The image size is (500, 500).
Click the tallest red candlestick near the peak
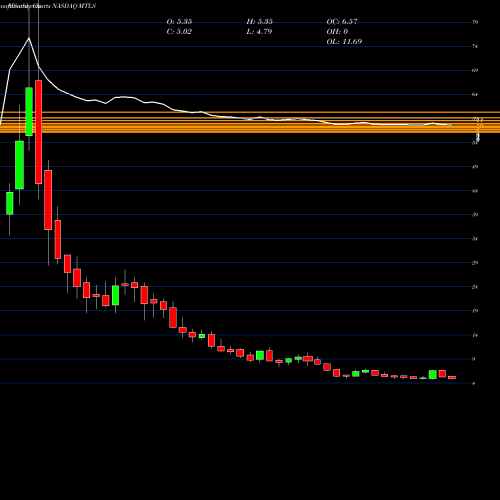click(x=39, y=132)
